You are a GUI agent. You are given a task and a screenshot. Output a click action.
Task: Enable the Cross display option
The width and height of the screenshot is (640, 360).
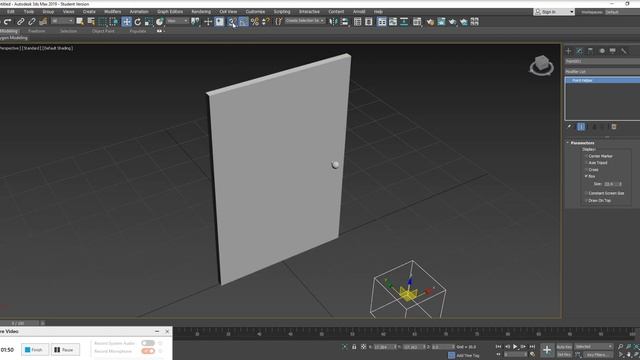click(592, 169)
